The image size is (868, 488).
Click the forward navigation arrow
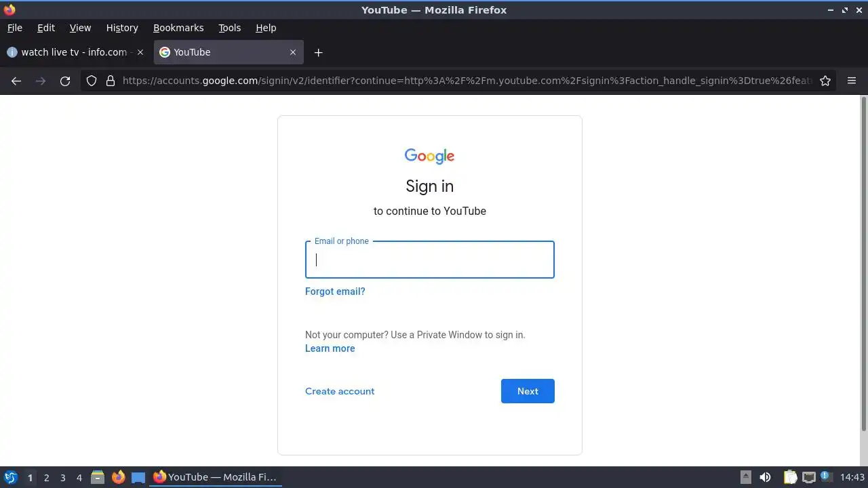tap(41, 81)
